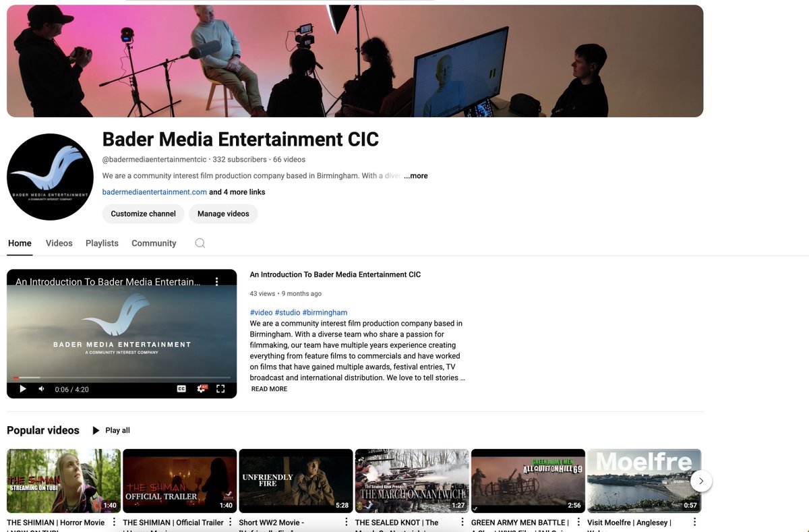Open options for THE SEALED KNOT video

tap(462, 523)
